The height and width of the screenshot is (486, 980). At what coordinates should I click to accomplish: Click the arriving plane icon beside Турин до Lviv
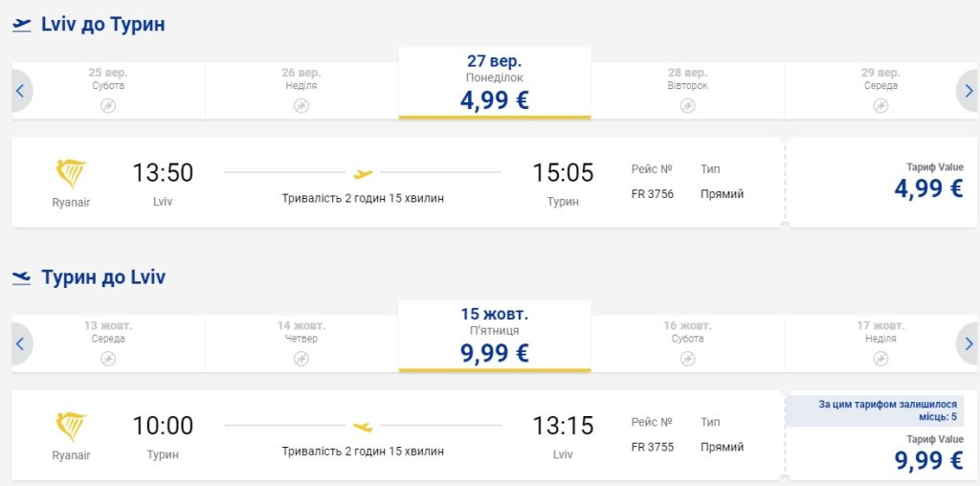pos(22,278)
